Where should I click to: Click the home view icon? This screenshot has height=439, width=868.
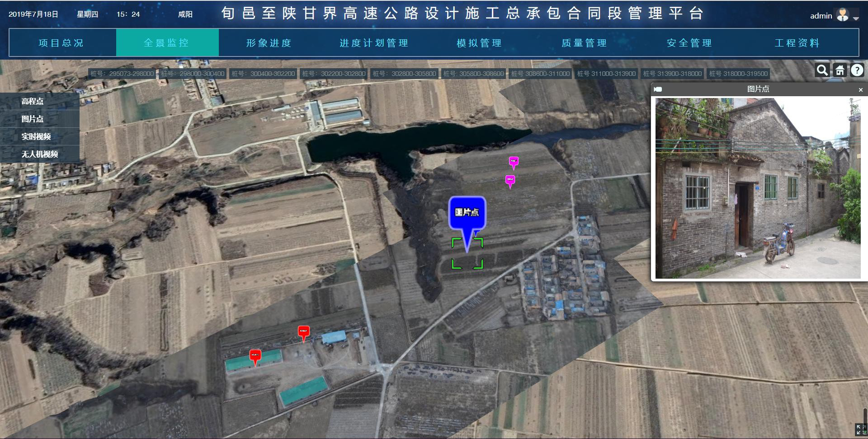[x=840, y=70]
